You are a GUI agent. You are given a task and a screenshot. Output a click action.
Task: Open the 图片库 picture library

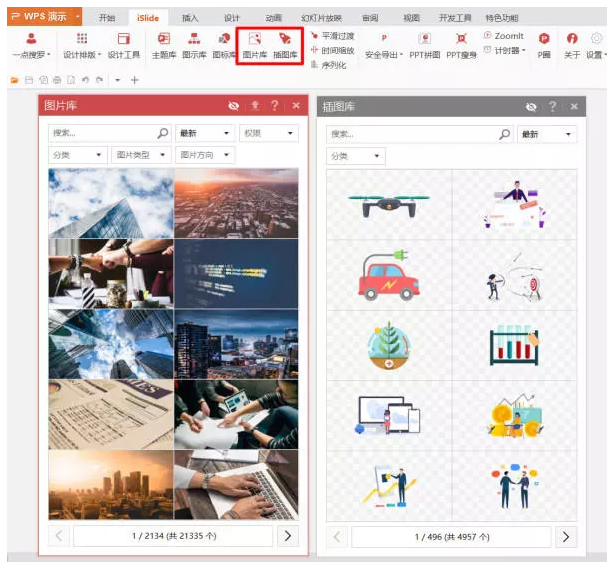255,45
